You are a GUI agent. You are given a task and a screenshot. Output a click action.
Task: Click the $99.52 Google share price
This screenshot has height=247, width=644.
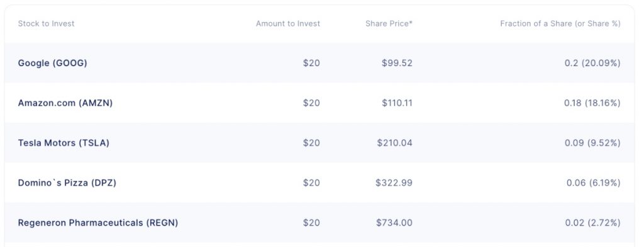(397, 63)
